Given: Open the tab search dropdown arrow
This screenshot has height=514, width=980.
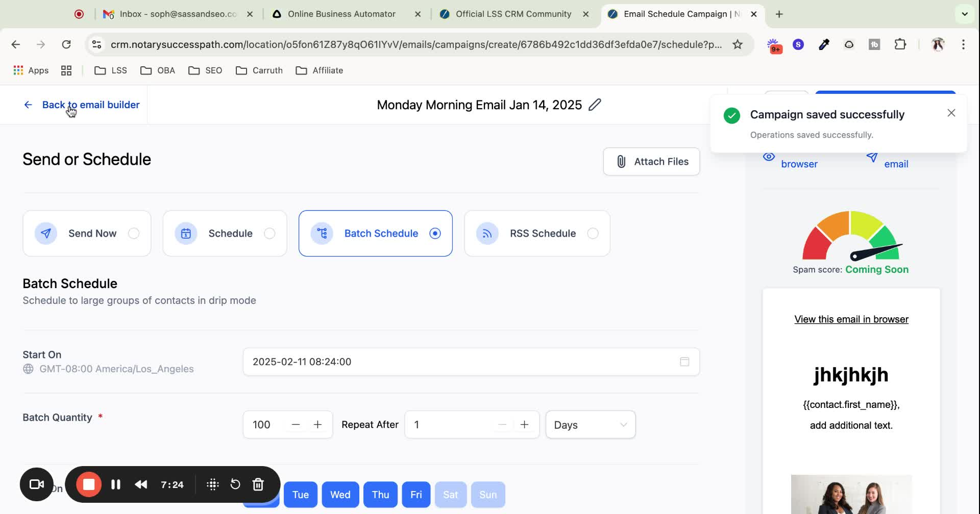Looking at the screenshot, I should pyautogui.click(x=965, y=14).
